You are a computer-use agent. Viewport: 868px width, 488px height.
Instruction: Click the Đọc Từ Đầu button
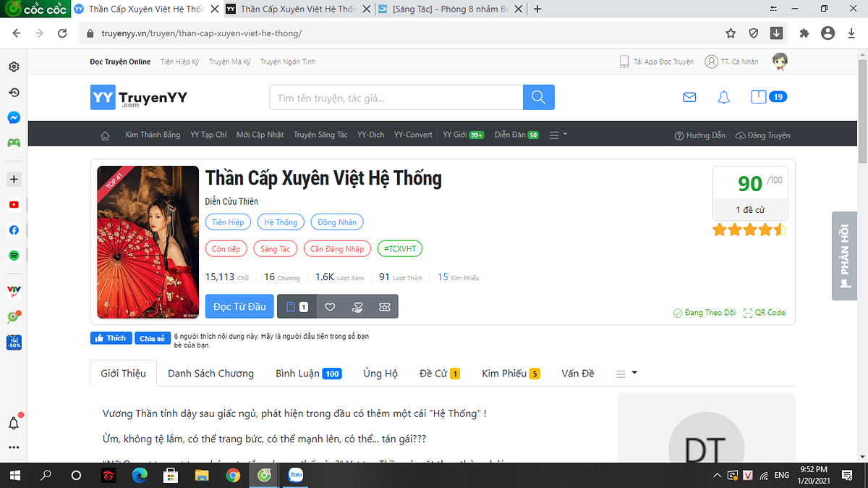[x=239, y=307]
